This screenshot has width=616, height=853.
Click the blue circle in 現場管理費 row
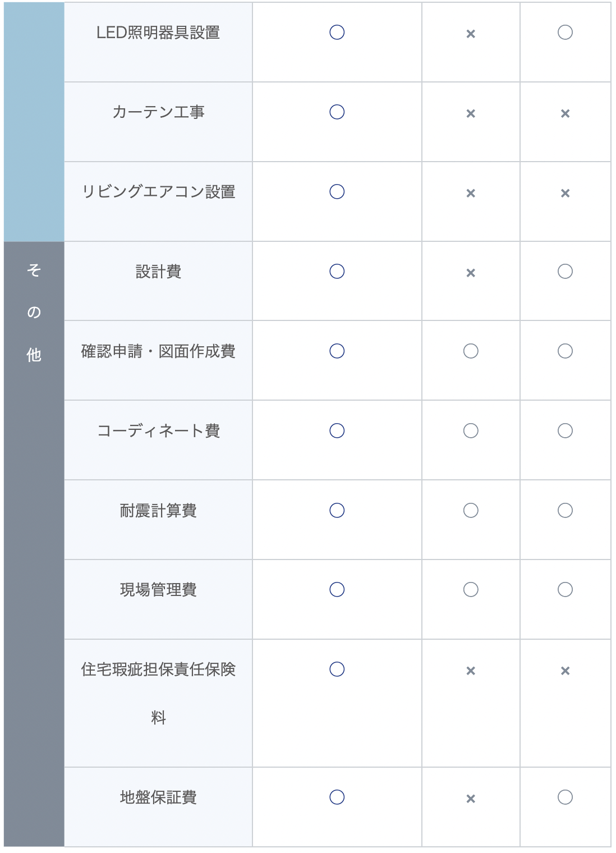point(337,590)
